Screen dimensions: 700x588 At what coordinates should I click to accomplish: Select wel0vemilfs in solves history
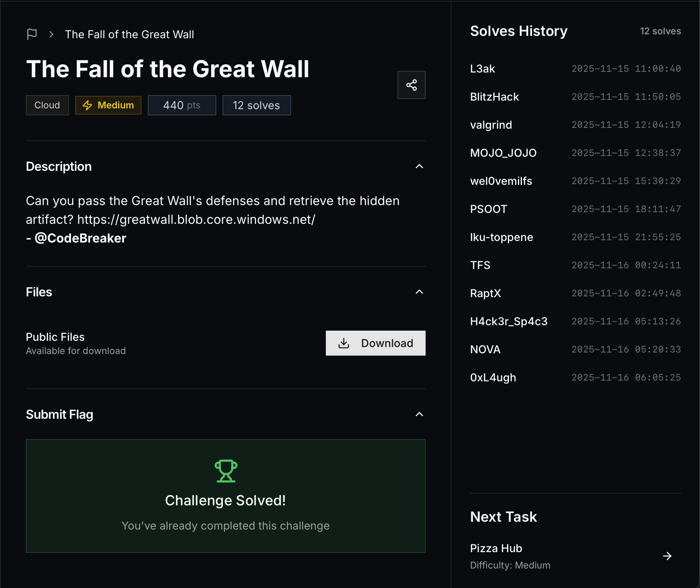[x=501, y=181]
